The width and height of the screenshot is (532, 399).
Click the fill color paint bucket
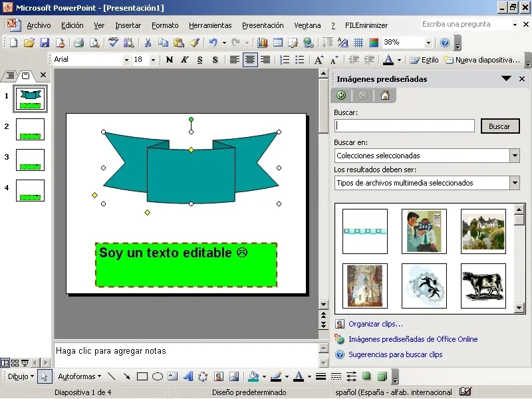pyautogui.click(x=253, y=376)
